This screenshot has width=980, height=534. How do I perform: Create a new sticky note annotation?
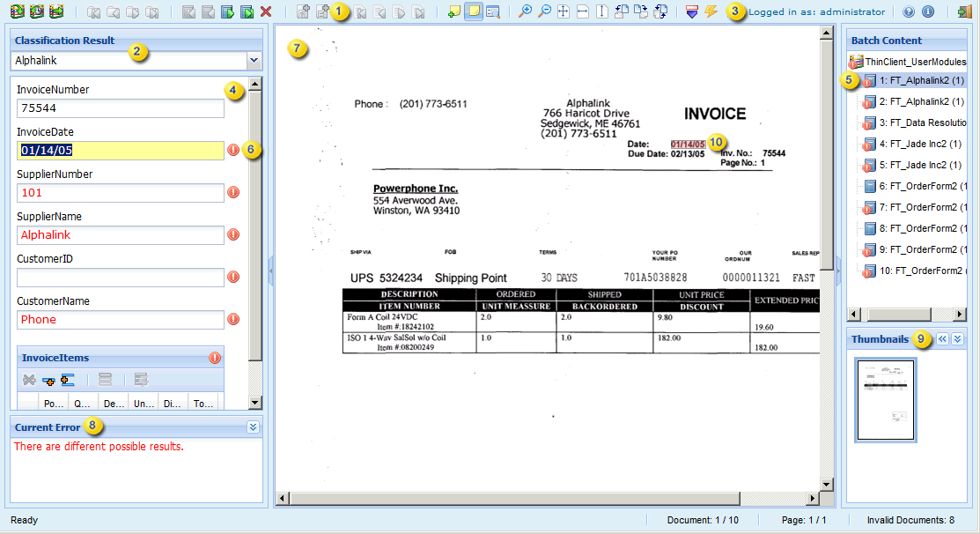pos(453,11)
